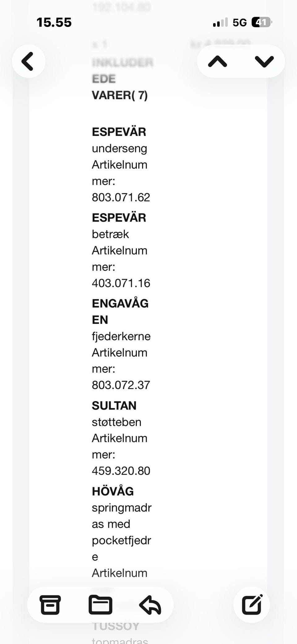Select the ESPEVÄR betræk item name
Screen dimensions: 297x644
tap(119, 218)
